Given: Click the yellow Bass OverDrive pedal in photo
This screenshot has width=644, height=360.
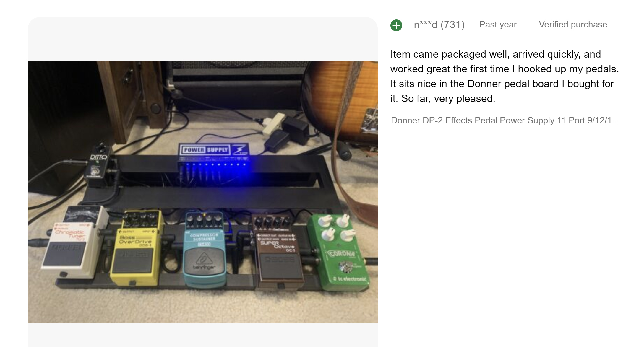Looking at the screenshot, I should [136, 248].
